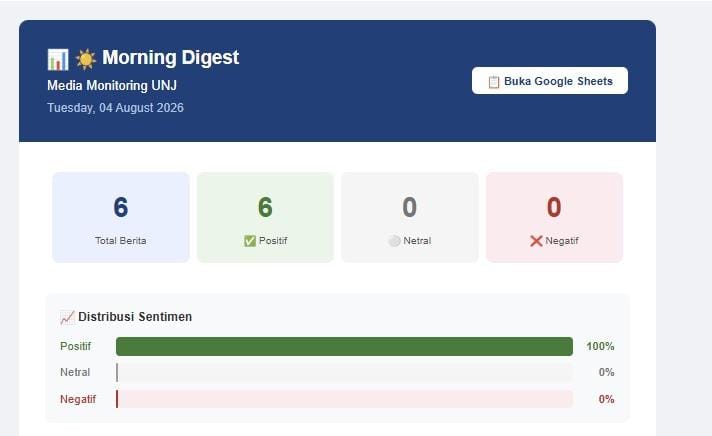
Task: Select the Positif count card
Action: coord(265,217)
